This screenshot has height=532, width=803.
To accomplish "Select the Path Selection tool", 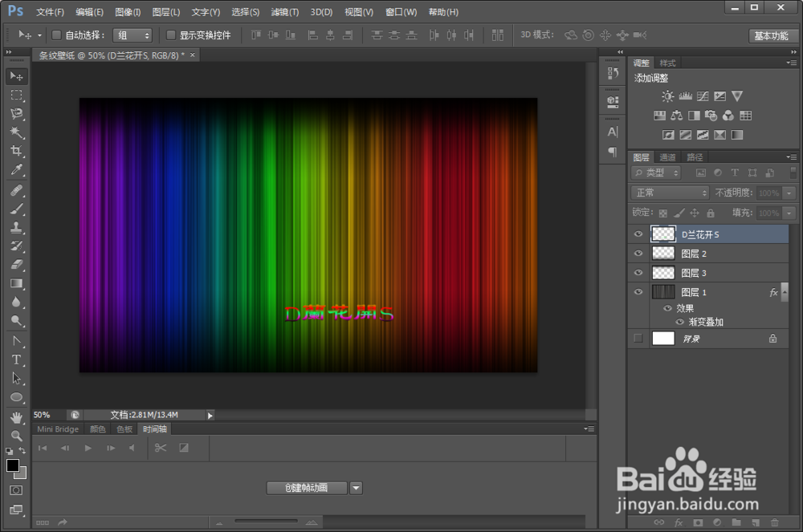I will click(x=16, y=379).
